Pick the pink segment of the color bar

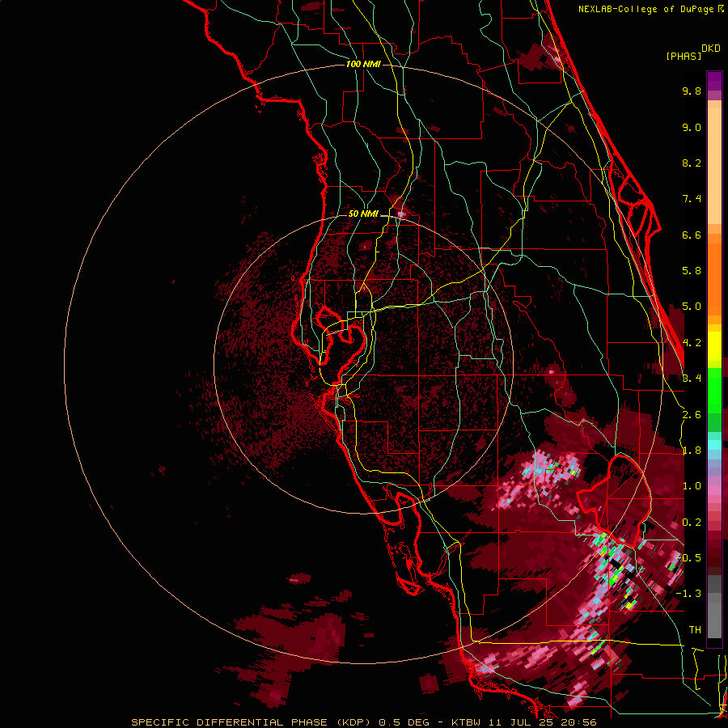pyautogui.click(x=714, y=490)
